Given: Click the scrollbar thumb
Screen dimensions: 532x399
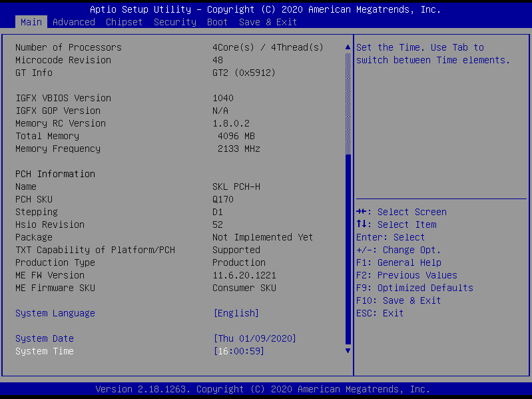Looking at the screenshot, I should 347,246.
